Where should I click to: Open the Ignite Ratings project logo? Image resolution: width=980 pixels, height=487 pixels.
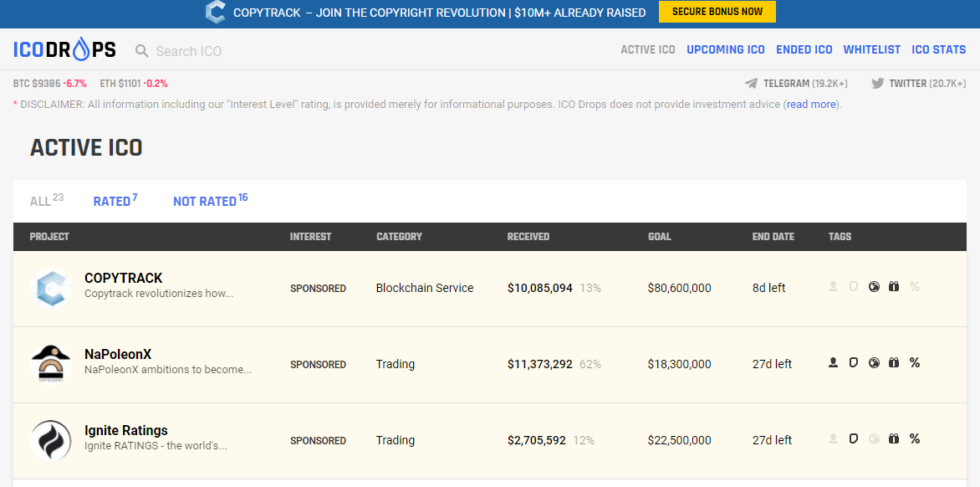(x=51, y=440)
